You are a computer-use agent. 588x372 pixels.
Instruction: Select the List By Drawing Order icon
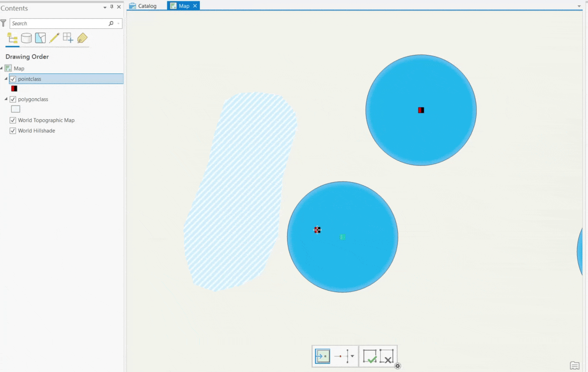tap(12, 38)
